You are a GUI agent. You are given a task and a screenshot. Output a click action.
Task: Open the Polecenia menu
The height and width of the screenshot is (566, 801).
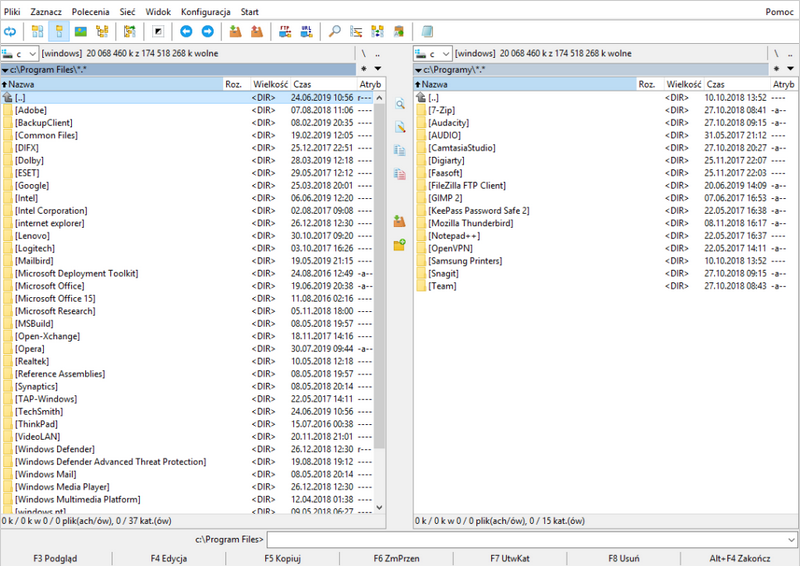coord(90,12)
